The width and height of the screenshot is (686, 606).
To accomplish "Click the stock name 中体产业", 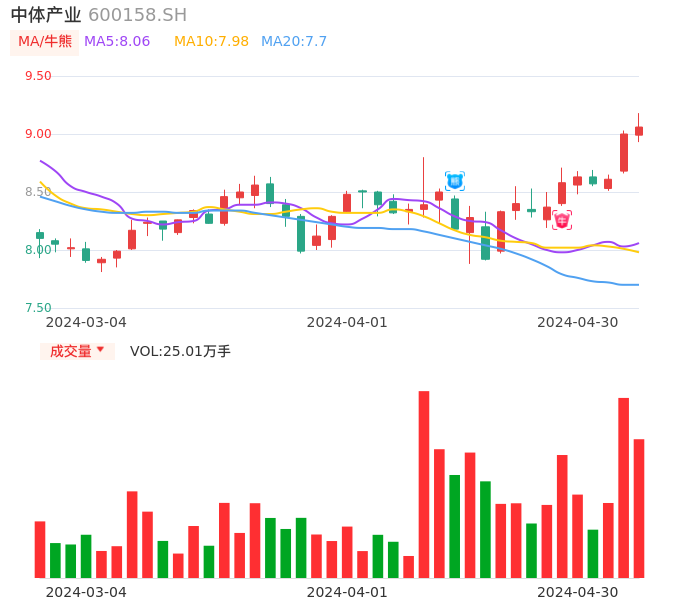I will click(46, 15).
